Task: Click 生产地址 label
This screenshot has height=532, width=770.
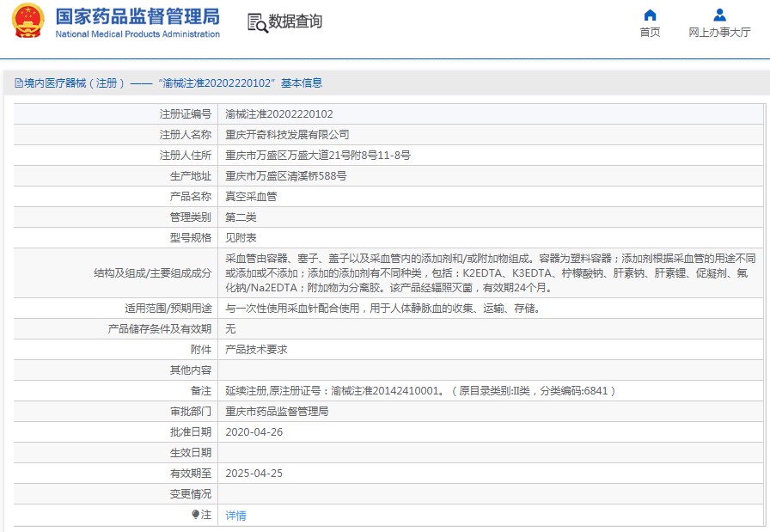Action: coord(191,176)
